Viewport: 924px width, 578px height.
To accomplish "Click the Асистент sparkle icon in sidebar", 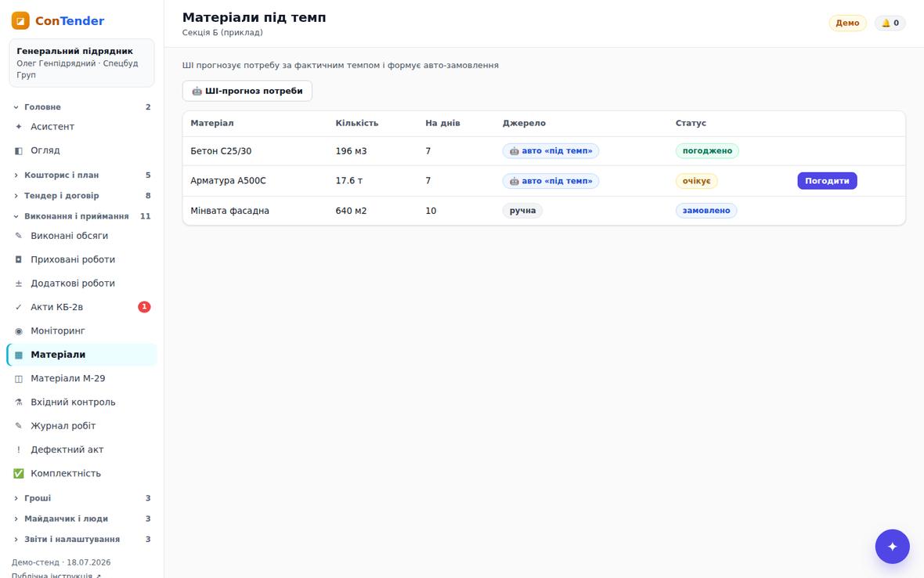I will point(18,127).
